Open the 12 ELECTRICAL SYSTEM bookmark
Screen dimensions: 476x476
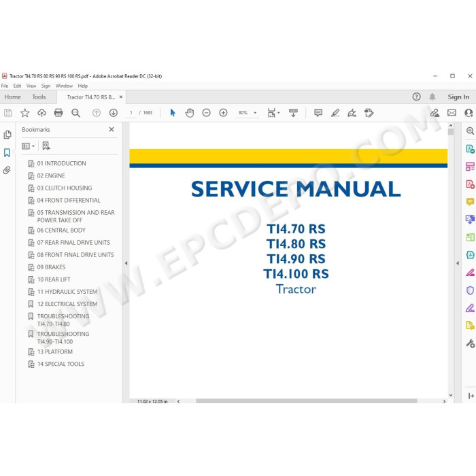(67, 304)
